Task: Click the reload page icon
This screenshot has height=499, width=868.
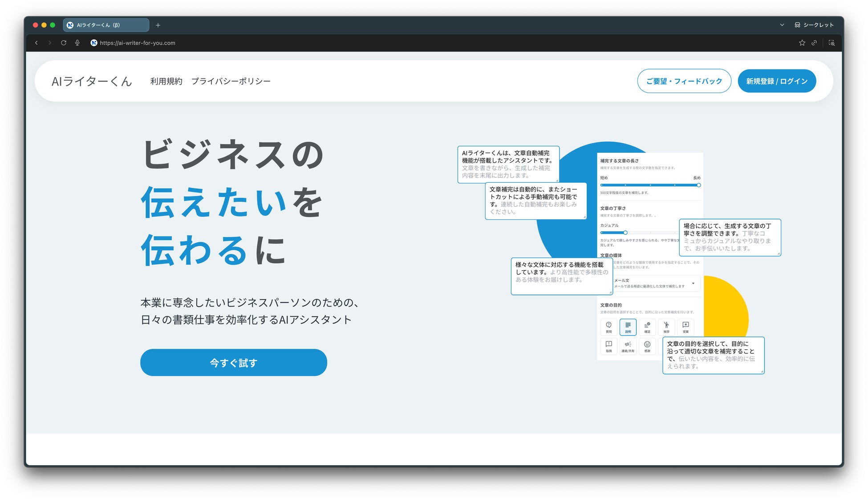Action: pyautogui.click(x=64, y=43)
